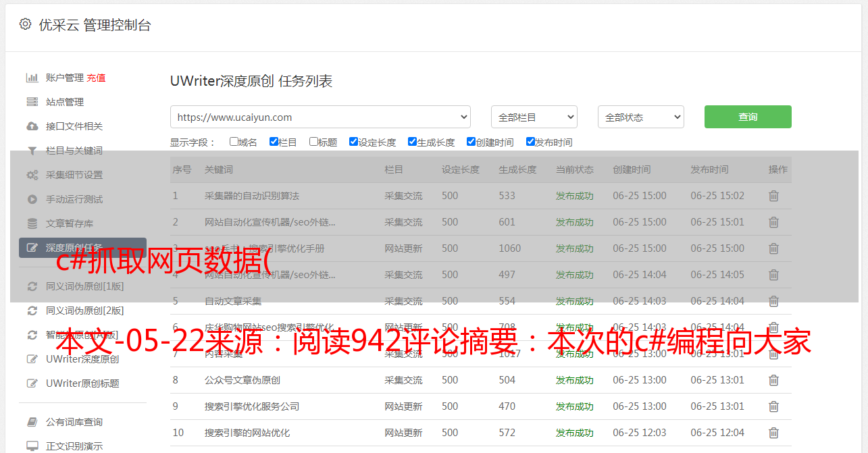Open 正文识别演示 sidebar link
The width and height of the screenshot is (868, 453).
pos(74,446)
